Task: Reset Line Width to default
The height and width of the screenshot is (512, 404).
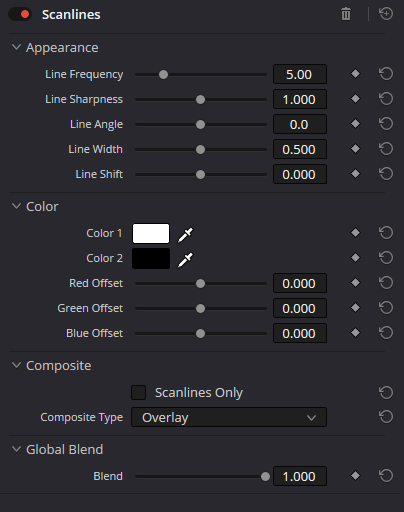Action: pos(386,149)
